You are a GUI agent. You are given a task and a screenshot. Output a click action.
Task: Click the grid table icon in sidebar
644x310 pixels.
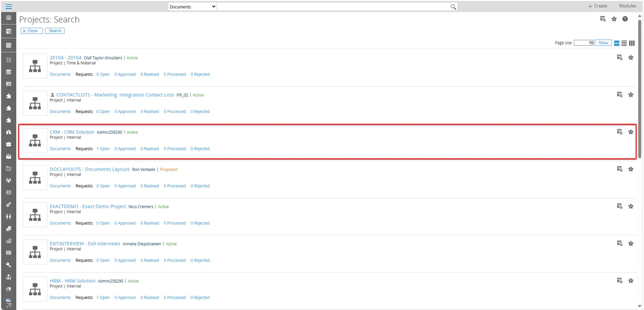coord(8,45)
